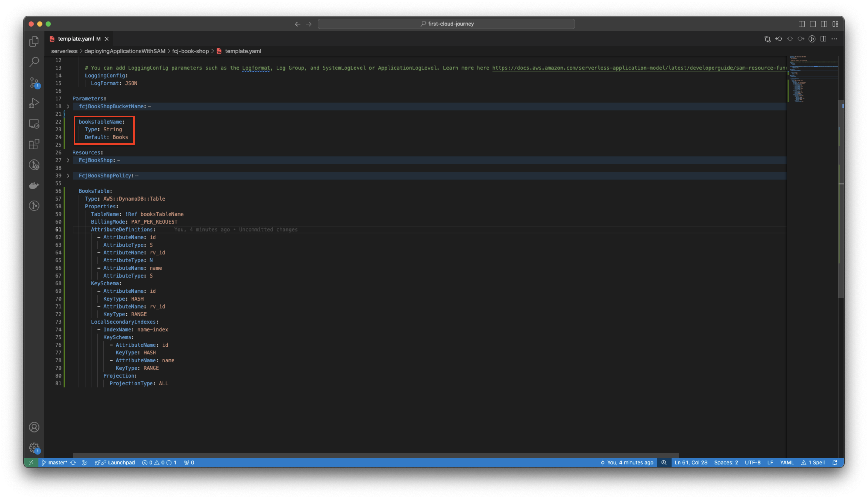Open the Remote Explorer view
868x499 pixels.
(34, 124)
